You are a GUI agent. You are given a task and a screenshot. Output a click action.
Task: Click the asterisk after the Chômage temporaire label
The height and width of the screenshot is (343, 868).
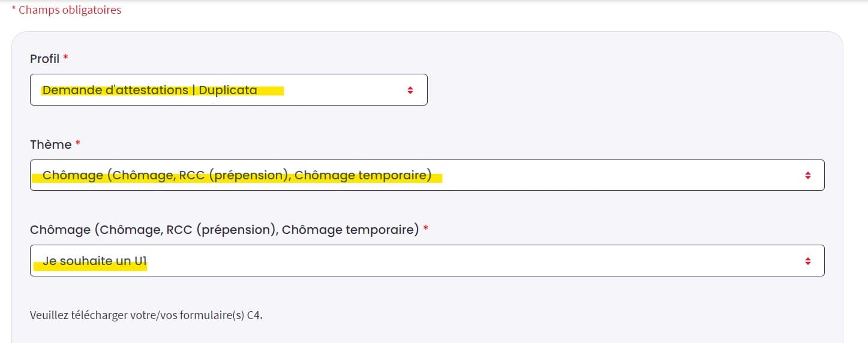(x=426, y=228)
